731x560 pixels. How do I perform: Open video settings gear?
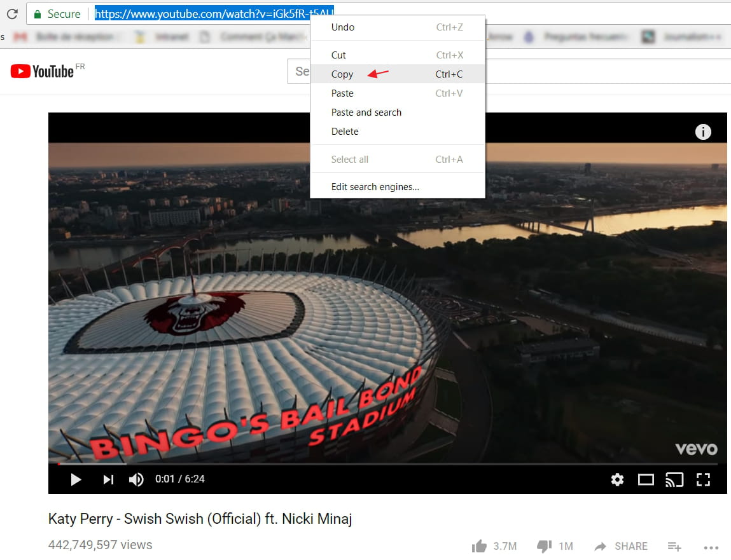point(617,479)
